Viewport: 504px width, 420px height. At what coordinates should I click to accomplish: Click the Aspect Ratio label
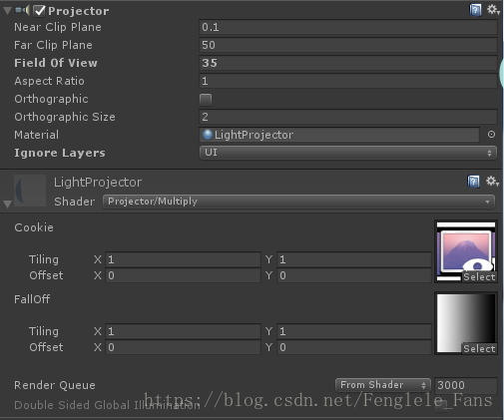coord(49,81)
